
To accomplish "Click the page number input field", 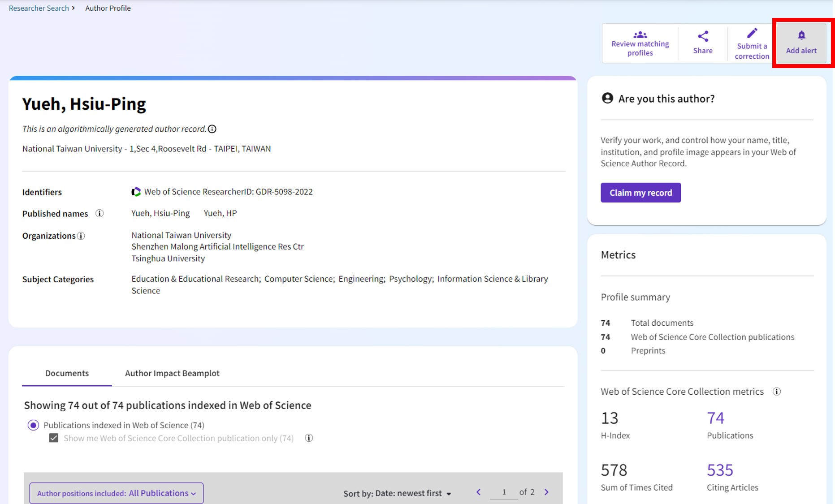I will point(504,492).
